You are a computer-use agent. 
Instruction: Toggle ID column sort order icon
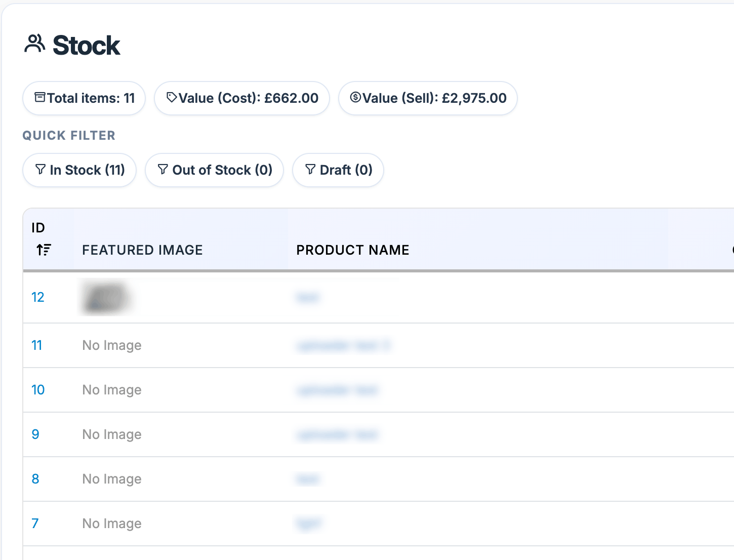pyautogui.click(x=44, y=250)
